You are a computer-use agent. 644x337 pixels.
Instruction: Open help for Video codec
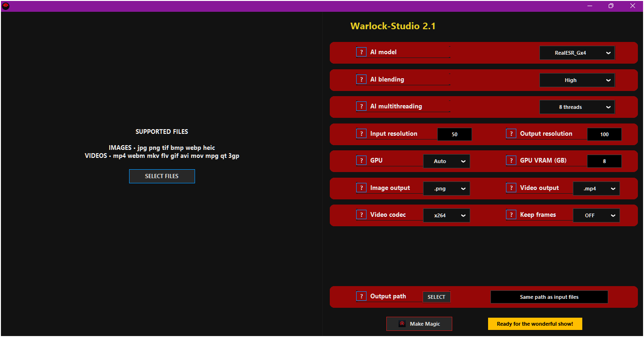coord(361,215)
